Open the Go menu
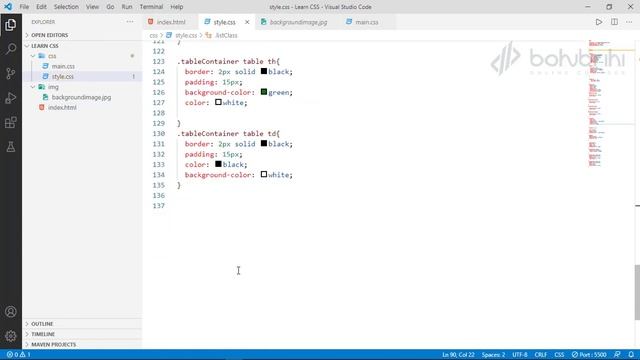 110,7
